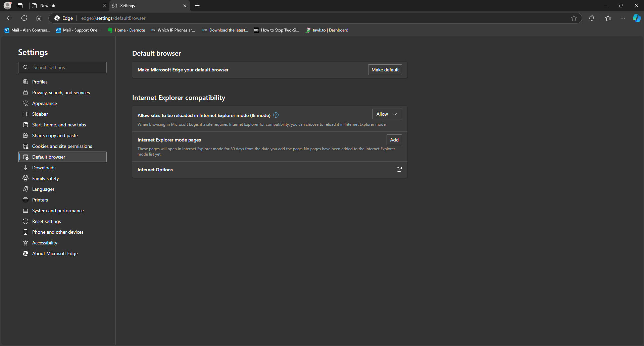
Task: Open Home - Evernote bookmark
Action: pos(127,30)
